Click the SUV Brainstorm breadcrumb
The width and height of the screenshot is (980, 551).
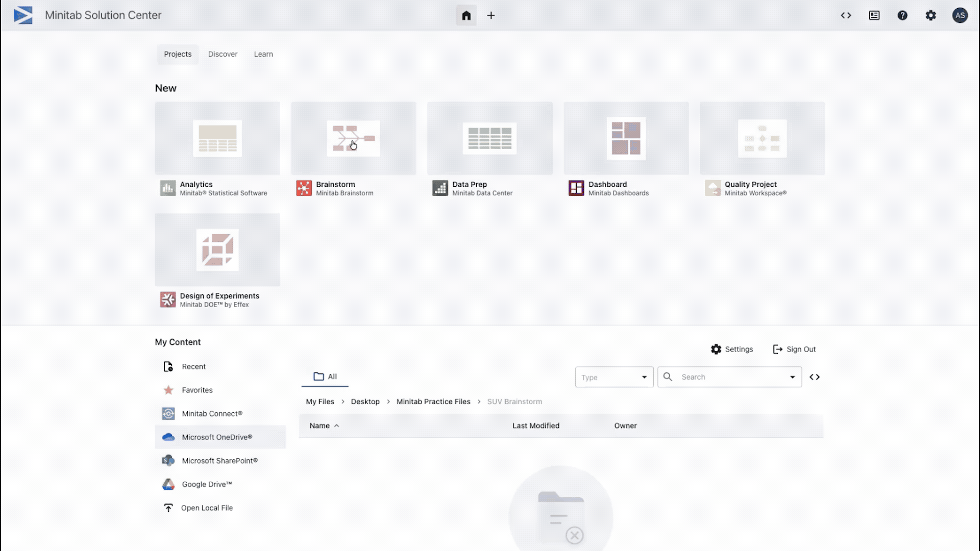click(x=514, y=402)
